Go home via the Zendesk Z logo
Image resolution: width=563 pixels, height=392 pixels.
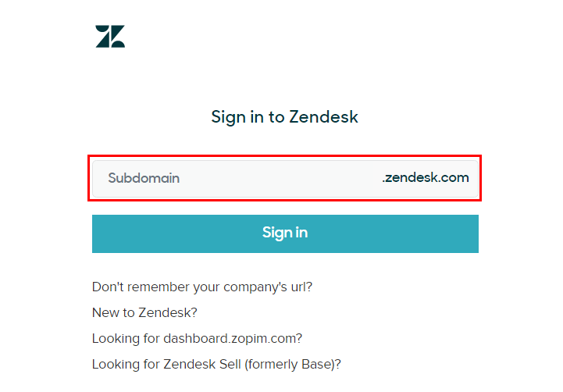coord(110,36)
